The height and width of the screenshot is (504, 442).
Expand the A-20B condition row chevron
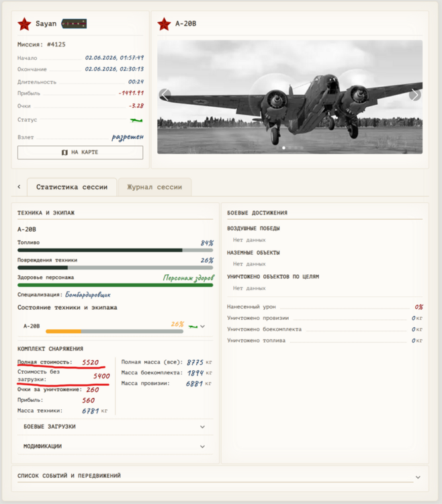[x=202, y=326]
